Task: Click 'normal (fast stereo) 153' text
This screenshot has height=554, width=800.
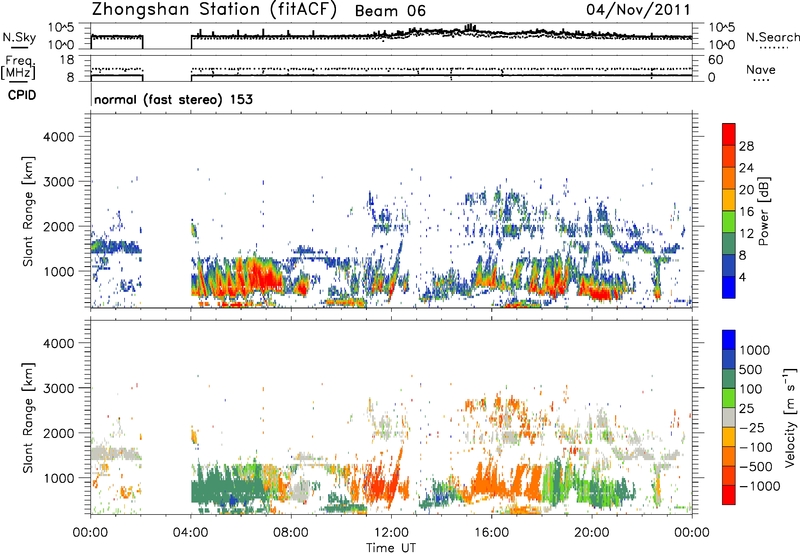Action: [173, 99]
